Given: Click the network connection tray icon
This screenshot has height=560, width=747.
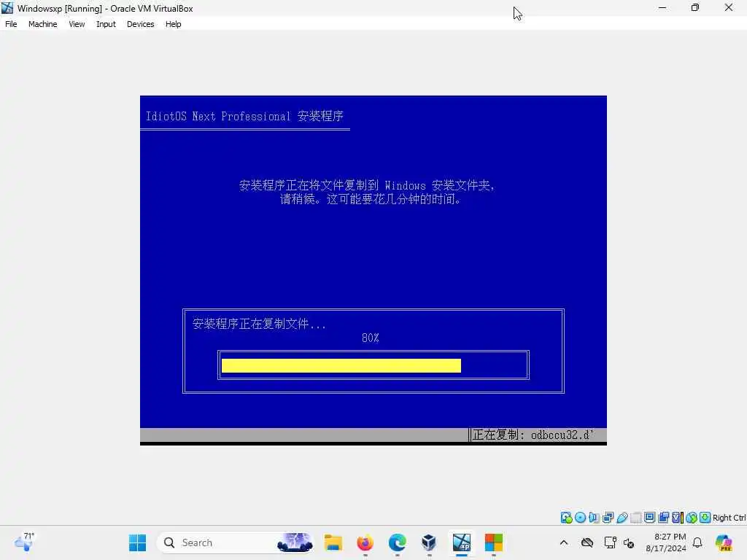Looking at the screenshot, I should [610, 542].
